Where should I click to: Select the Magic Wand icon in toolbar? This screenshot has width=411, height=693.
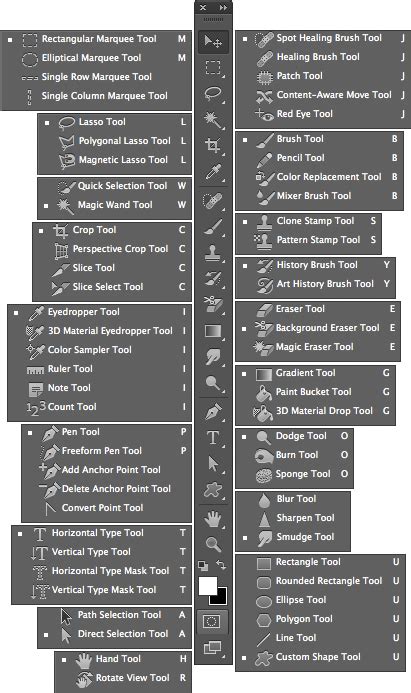click(213, 119)
